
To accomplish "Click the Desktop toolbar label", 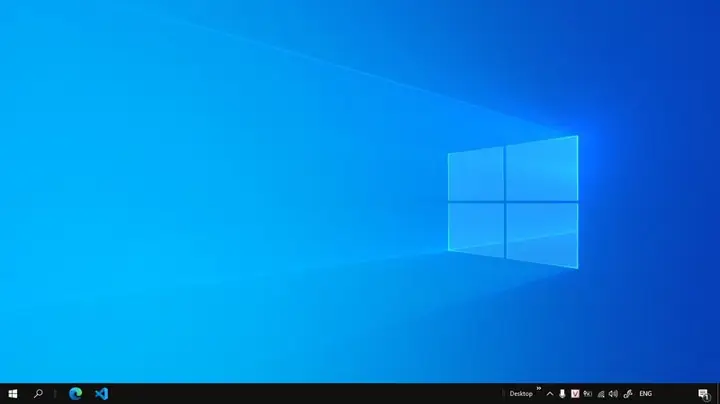I will pyautogui.click(x=521, y=394).
